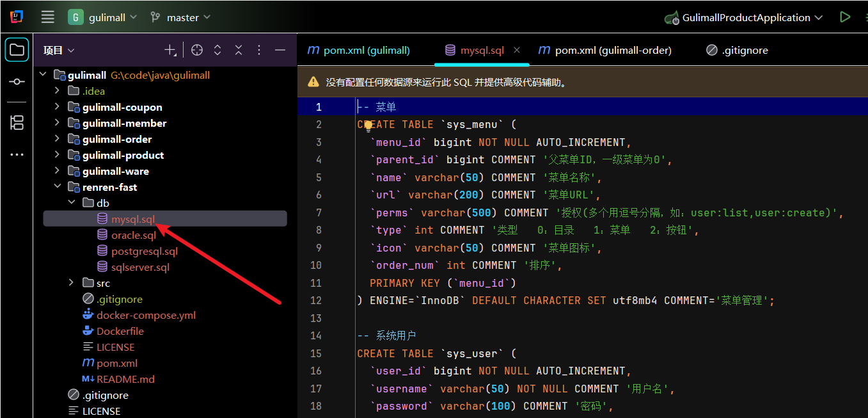Open the Commit tool window icon
The width and height of the screenshot is (868, 418).
click(17, 82)
